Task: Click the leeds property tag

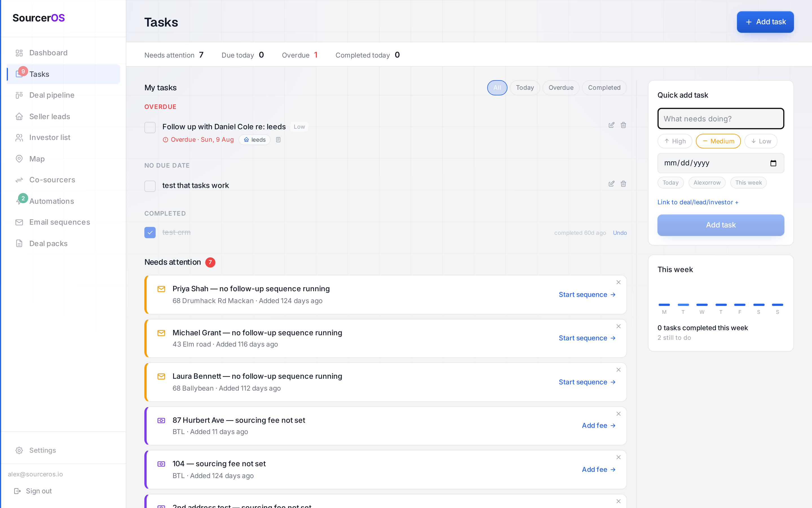Action: click(254, 140)
